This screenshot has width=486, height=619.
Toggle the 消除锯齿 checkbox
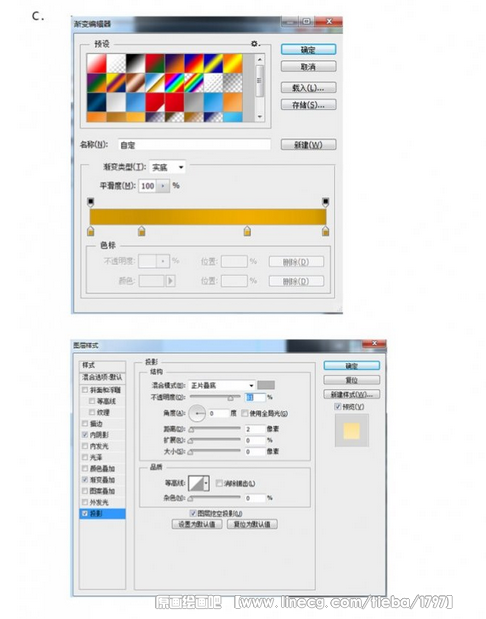click(219, 483)
